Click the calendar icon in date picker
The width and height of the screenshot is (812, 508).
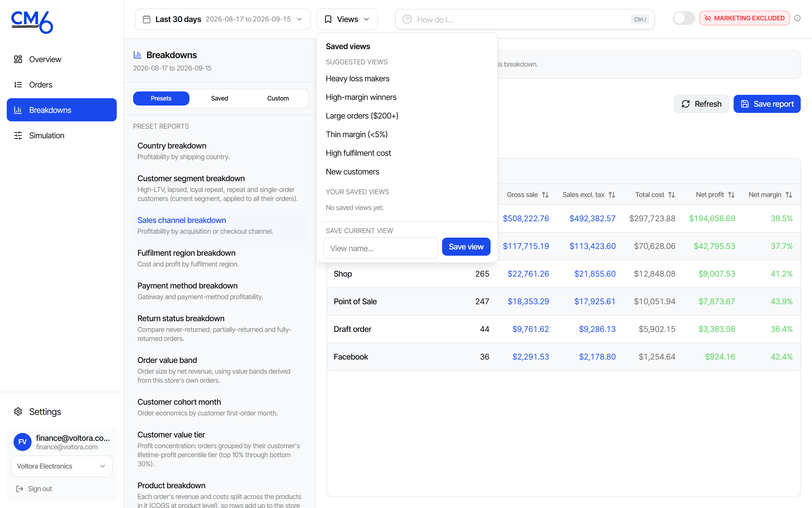pyautogui.click(x=147, y=19)
